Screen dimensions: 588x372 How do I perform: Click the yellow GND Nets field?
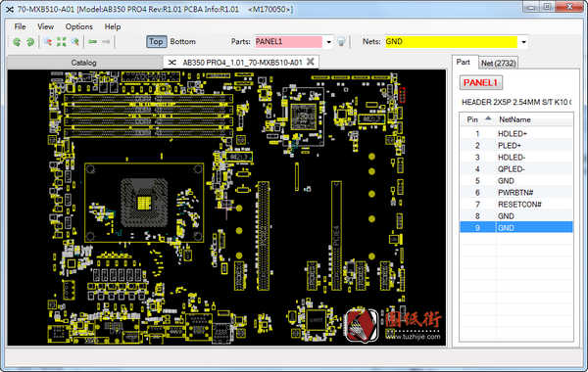click(x=451, y=42)
